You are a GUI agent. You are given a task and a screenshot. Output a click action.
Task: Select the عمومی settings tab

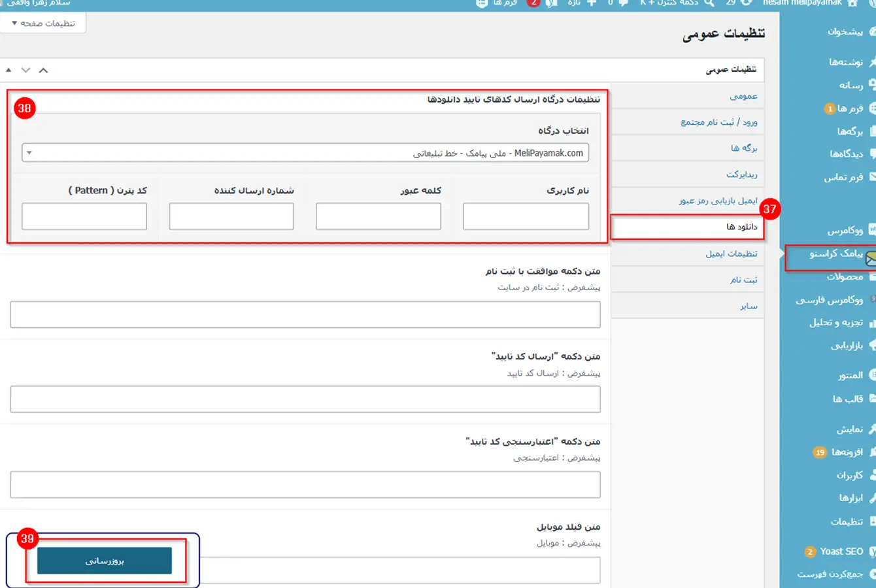[x=687, y=96]
